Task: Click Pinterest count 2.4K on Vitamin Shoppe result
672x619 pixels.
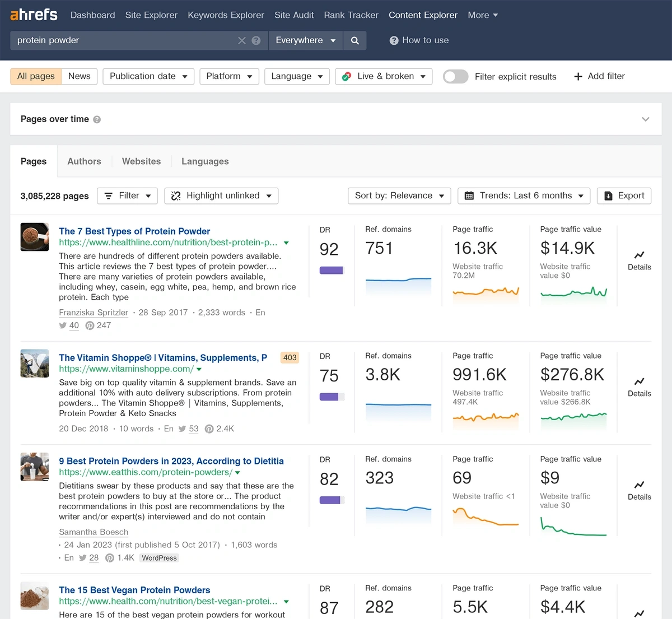Action: [x=220, y=429]
